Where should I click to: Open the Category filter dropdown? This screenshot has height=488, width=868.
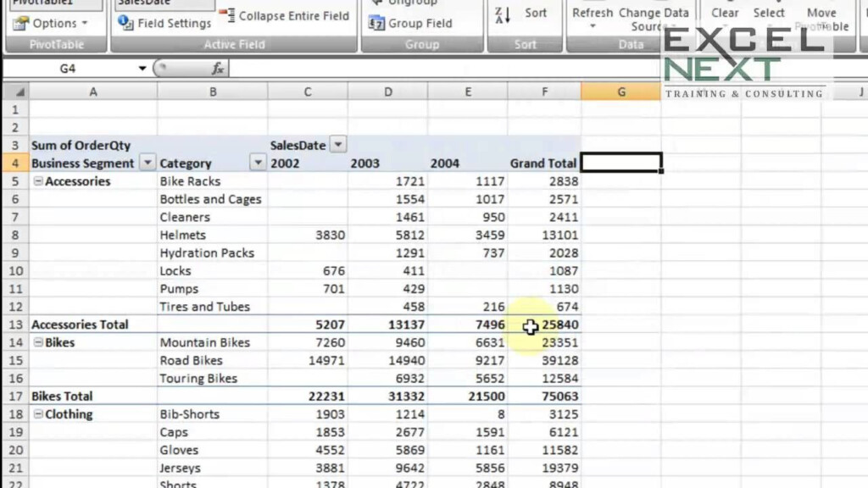(x=258, y=163)
